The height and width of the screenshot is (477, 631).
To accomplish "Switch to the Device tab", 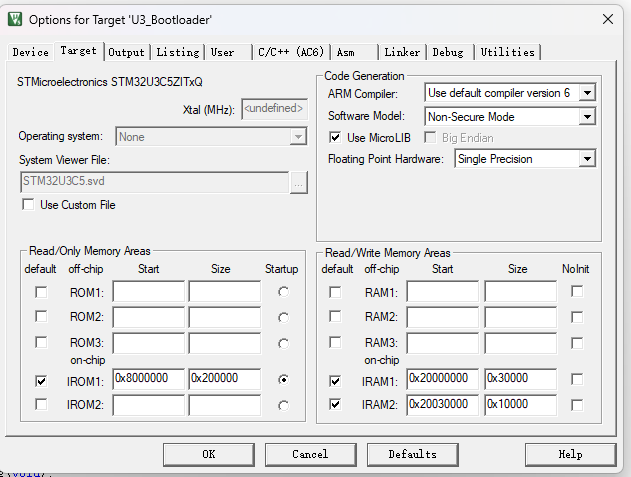I will 30,52.
